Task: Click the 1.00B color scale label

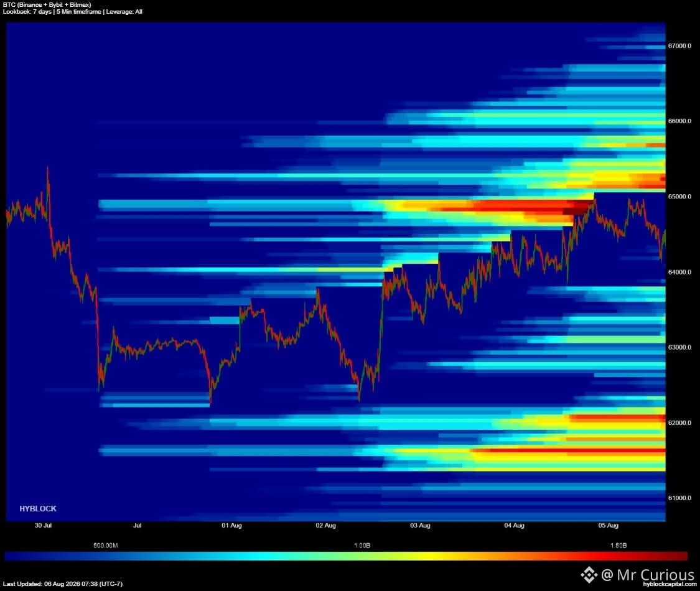Action: tap(362, 546)
